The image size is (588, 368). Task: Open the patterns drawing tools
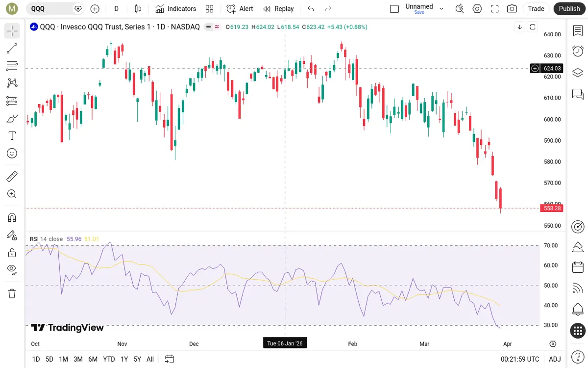point(12,83)
